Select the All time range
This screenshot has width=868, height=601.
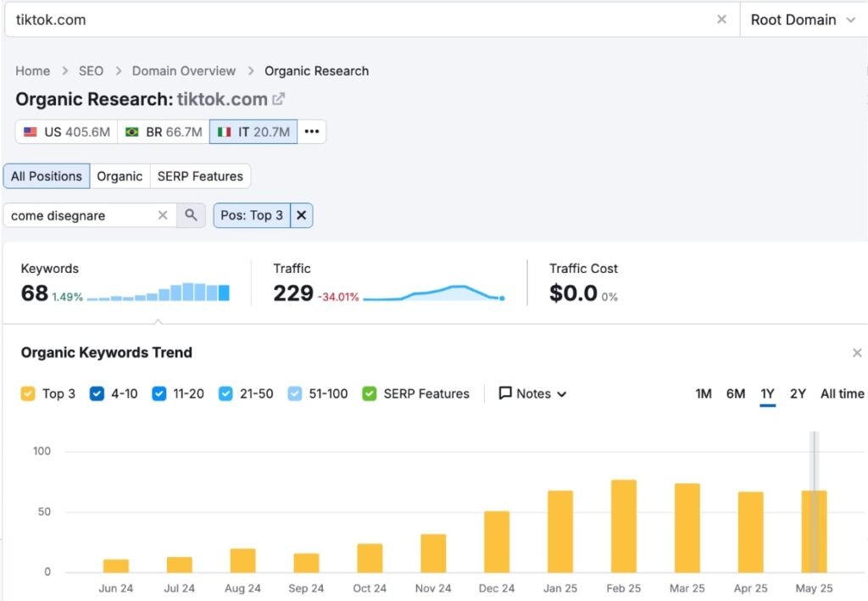(x=842, y=393)
